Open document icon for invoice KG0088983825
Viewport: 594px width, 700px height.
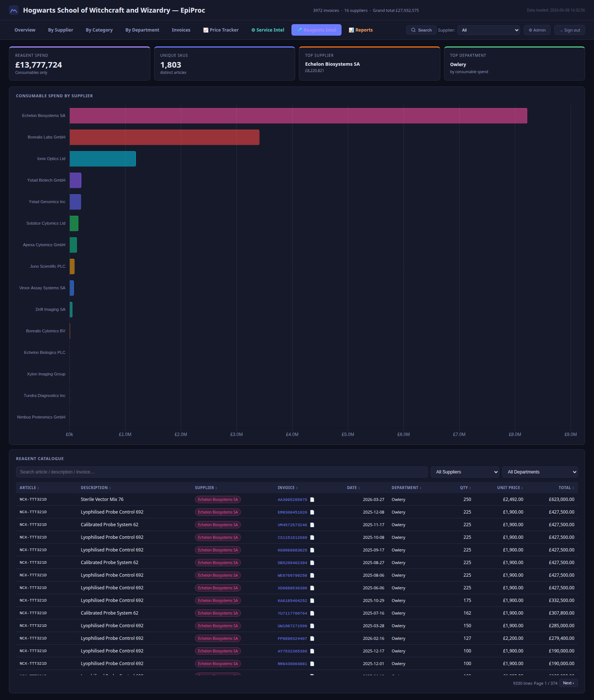[312, 550]
